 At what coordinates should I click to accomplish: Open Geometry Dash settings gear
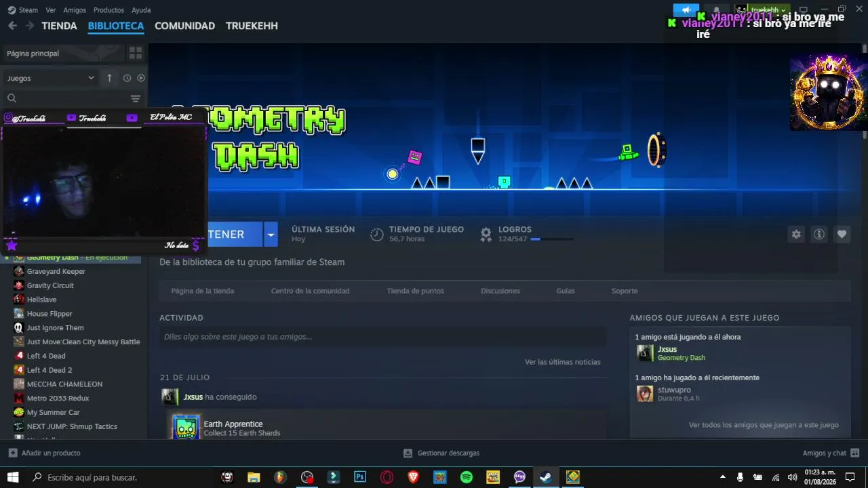point(796,234)
